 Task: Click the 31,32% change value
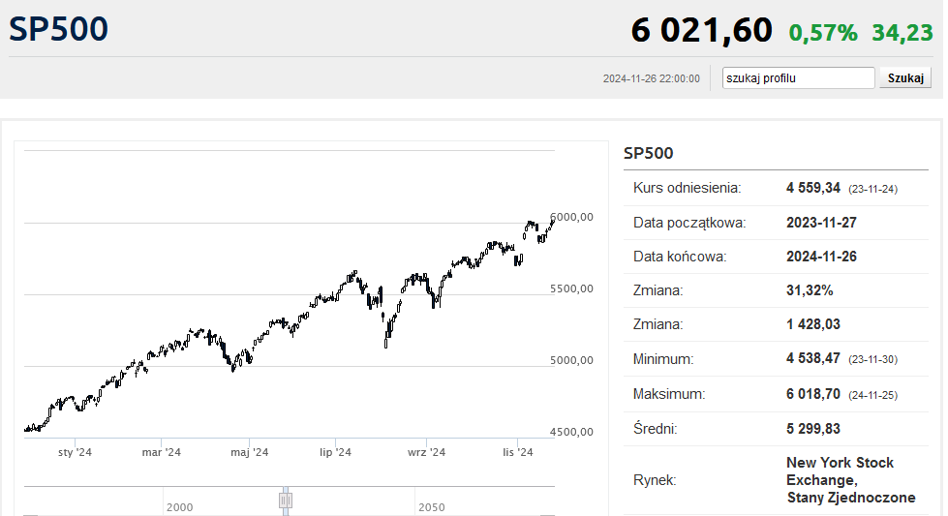tap(810, 290)
